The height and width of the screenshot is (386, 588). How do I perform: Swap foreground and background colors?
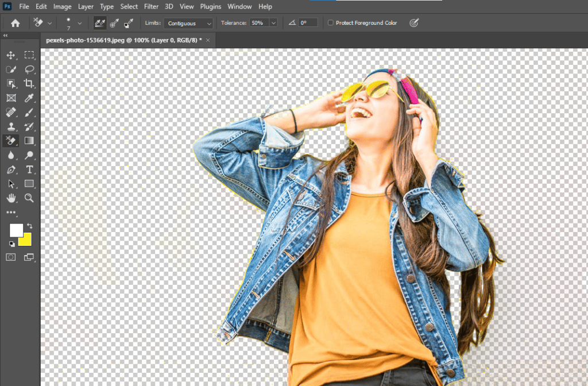[29, 226]
